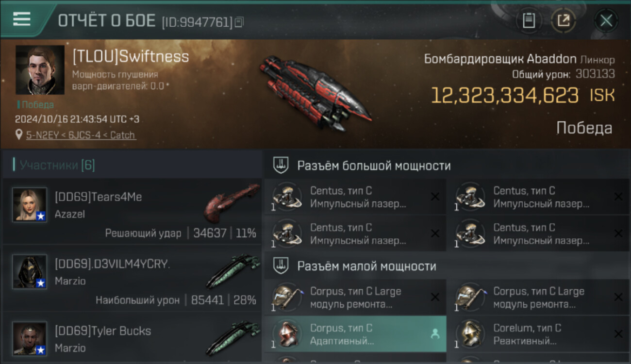The width and height of the screenshot is (631, 364).
Task: Open the 5-N2EY < 6JCS-4 < Catch location link
Action: pos(81,135)
